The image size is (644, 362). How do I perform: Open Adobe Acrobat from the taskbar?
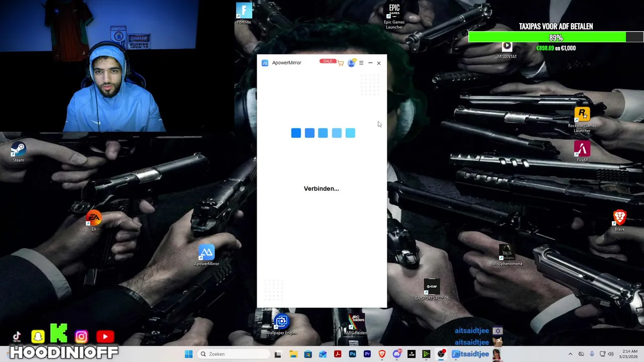coord(338,354)
